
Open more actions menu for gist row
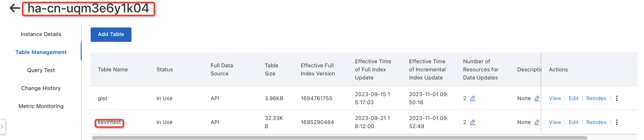click(x=617, y=98)
